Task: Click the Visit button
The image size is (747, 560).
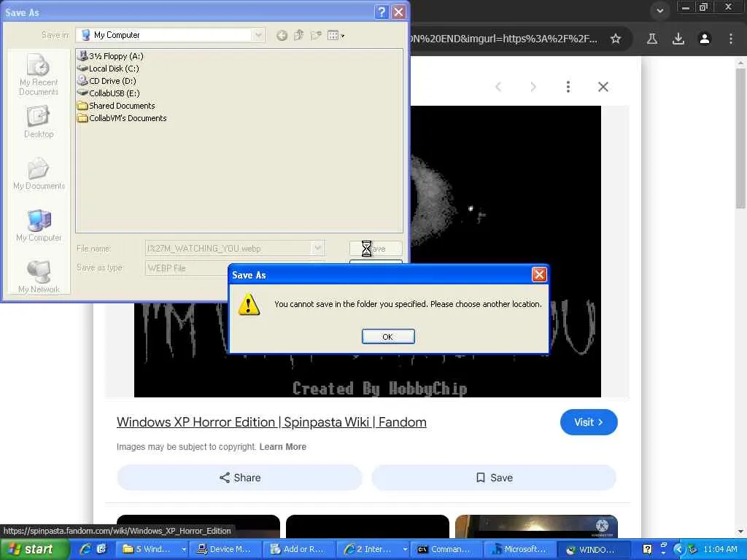Action: click(x=589, y=422)
